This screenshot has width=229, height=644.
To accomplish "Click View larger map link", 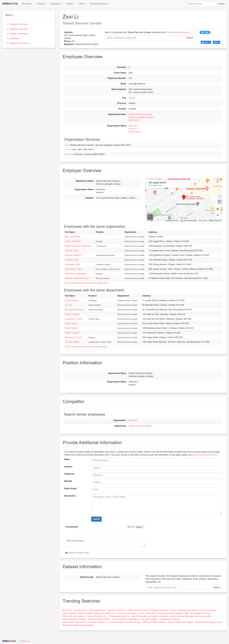I will click(x=155, y=185).
